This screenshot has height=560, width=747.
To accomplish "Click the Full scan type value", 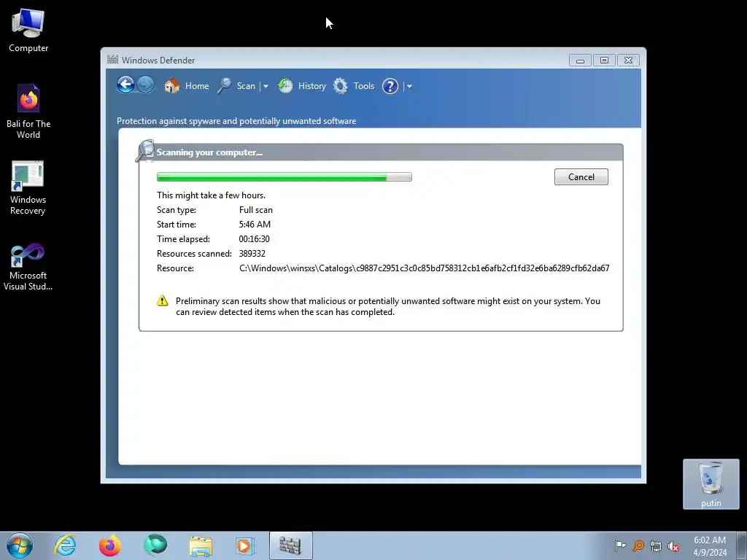I will click(256, 210).
